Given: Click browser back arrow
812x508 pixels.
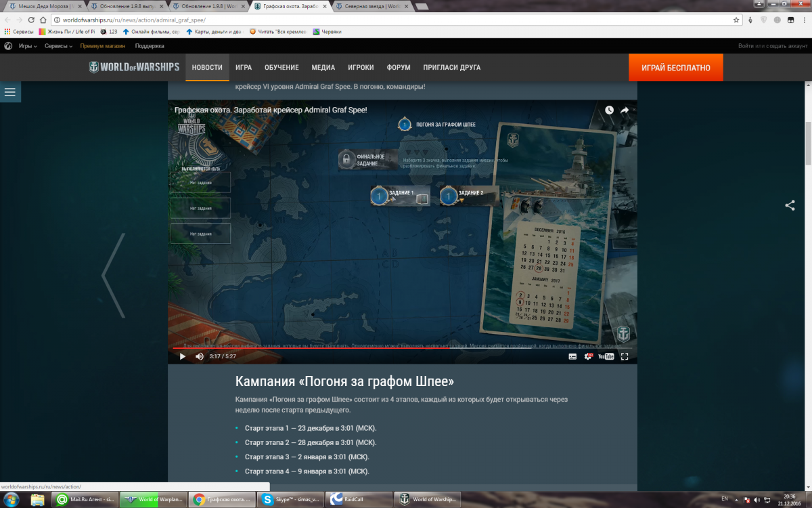Looking at the screenshot, I should 8,20.
